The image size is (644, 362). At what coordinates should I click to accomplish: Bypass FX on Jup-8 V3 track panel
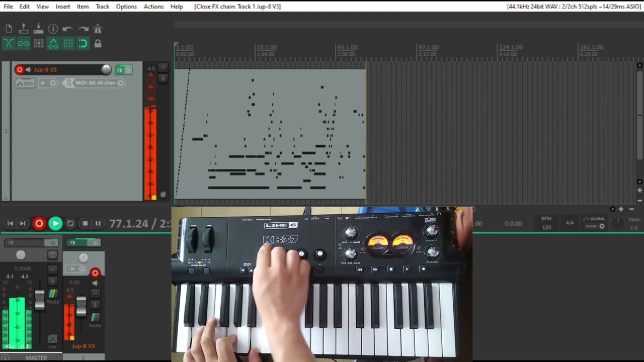(128, 70)
